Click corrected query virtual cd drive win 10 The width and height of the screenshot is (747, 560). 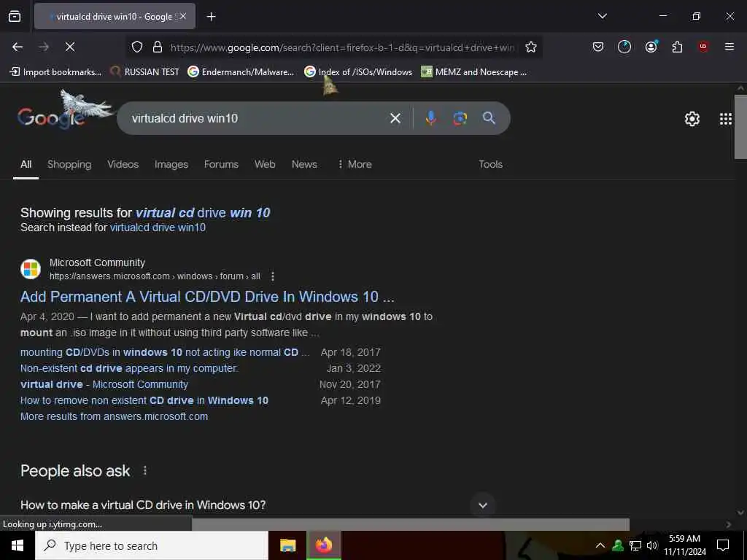[203, 212]
